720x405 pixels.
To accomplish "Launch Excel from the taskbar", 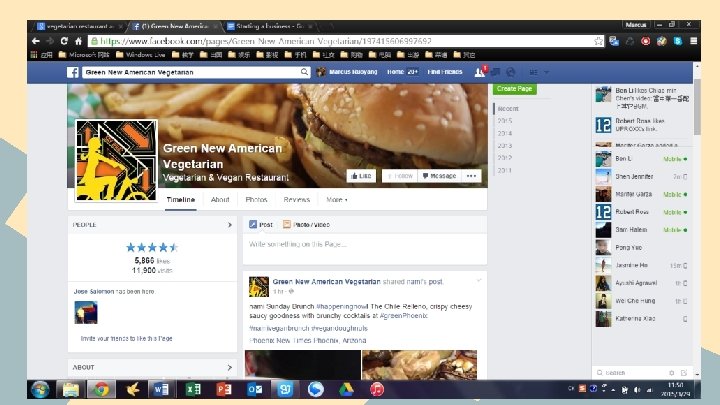I will tap(193, 389).
